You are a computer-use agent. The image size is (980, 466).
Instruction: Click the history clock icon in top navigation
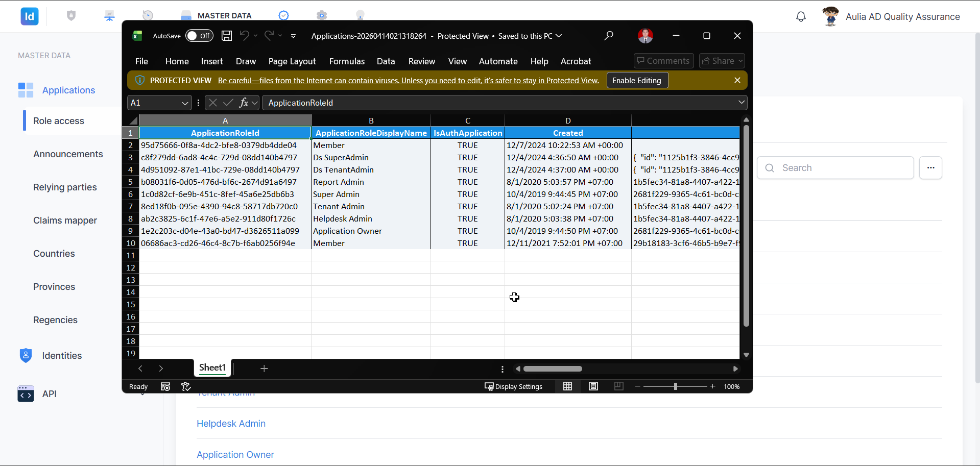click(x=148, y=16)
